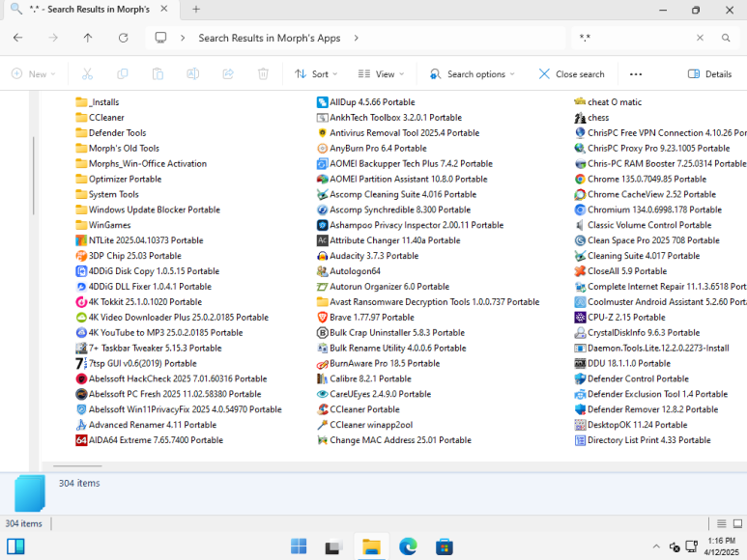Expand chevron after the PC icon in address bar
This screenshot has height=560, width=747.
(183, 38)
